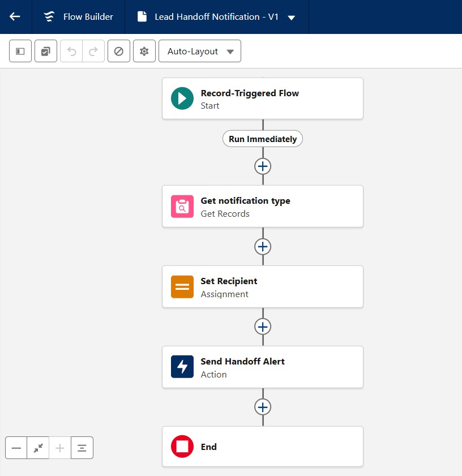Click the Run Immediately path label
The width and height of the screenshot is (462, 476).
pyautogui.click(x=262, y=138)
